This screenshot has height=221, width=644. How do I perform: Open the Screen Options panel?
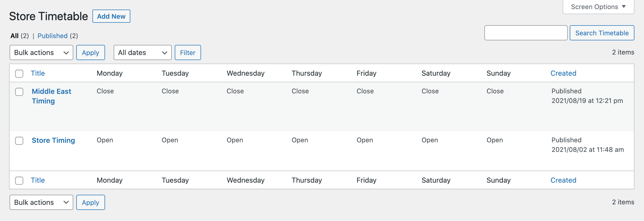click(598, 7)
